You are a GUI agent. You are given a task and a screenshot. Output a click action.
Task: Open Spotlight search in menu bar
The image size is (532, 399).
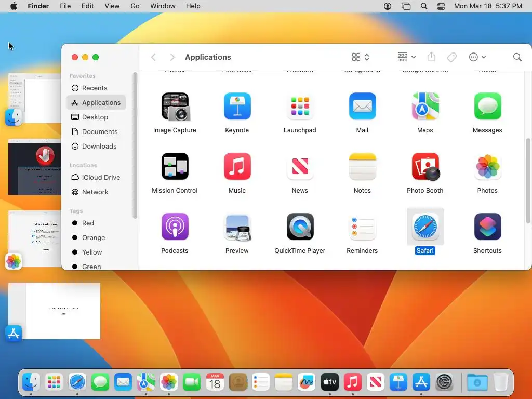pos(424,6)
